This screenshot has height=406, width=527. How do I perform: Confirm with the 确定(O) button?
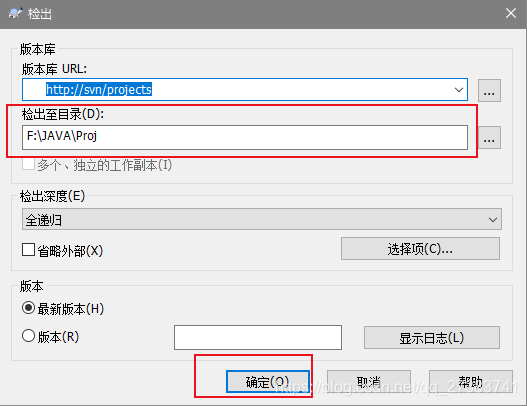pyautogui.click(x=268, y=381)
